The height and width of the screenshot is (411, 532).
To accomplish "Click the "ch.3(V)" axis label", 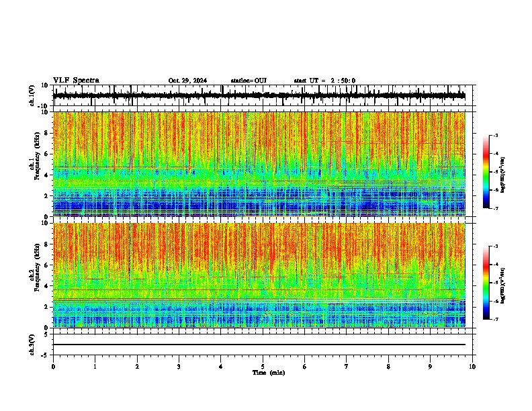I will [x=32, y=345].
